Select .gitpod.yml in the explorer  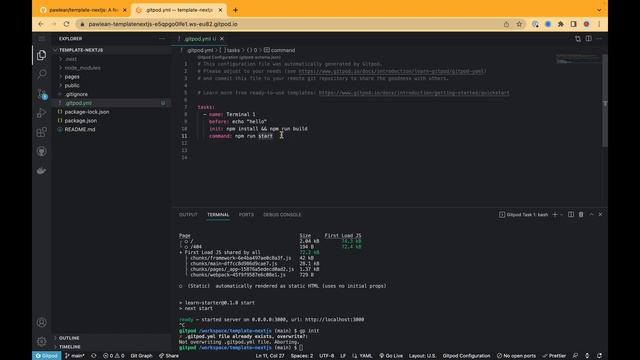click(78, 103)
